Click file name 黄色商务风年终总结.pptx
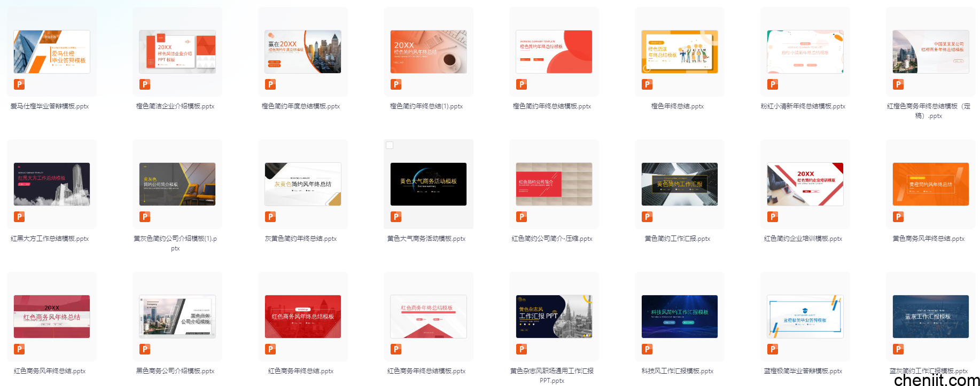This screenshot has height=386, width=980. (928, 239)
